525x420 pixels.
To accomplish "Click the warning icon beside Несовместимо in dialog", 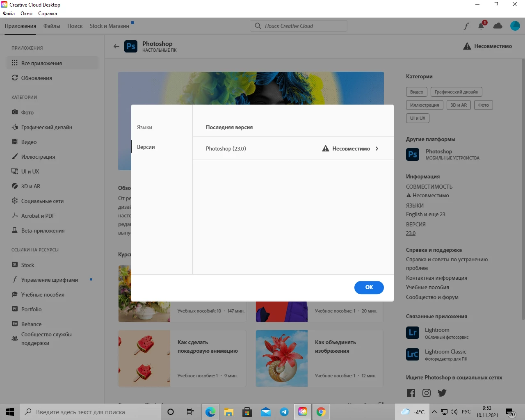I will (x=326, y=148).
